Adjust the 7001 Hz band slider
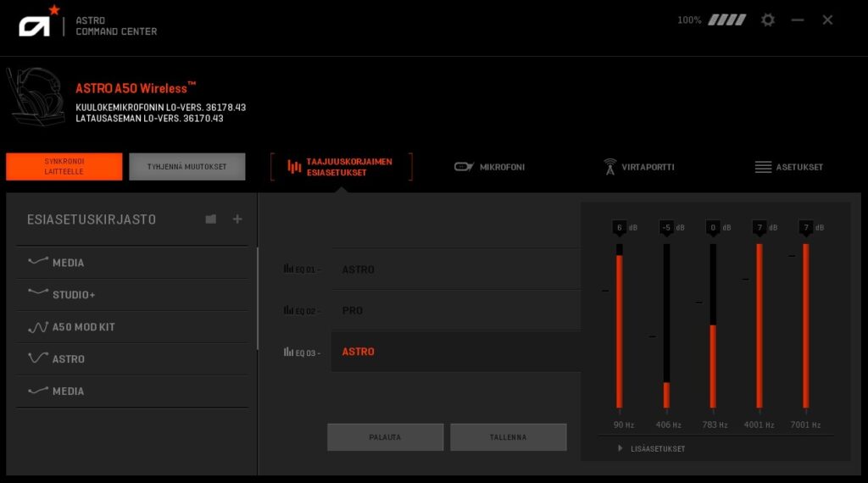This screenshot has width=868, height=483. [806, 326]
